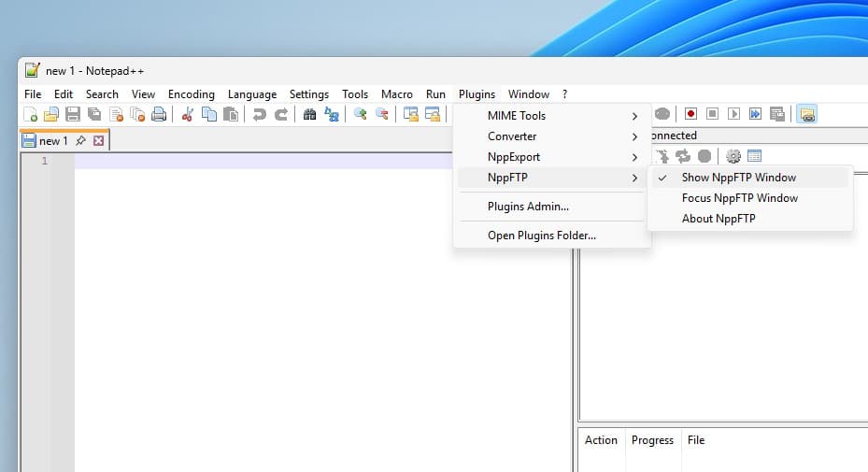
Task: Click the Save Recorded Macro icon
Action: 777,114
